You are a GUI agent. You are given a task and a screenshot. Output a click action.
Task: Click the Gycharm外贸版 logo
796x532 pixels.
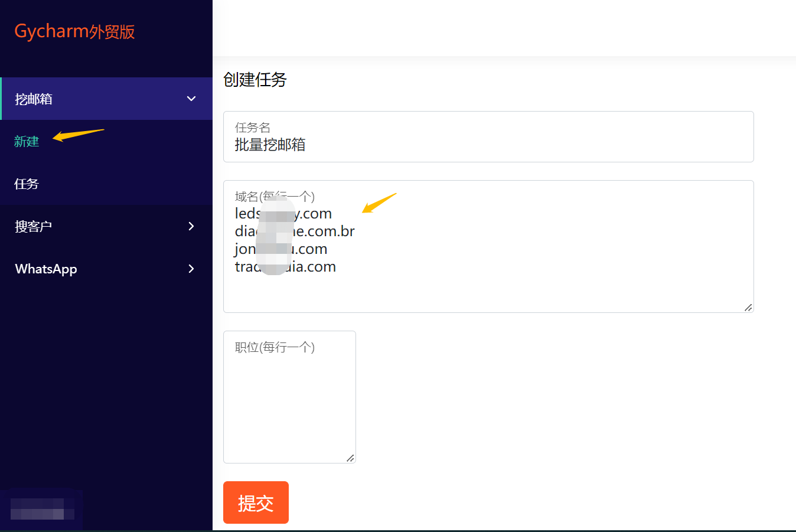point(74,31)
